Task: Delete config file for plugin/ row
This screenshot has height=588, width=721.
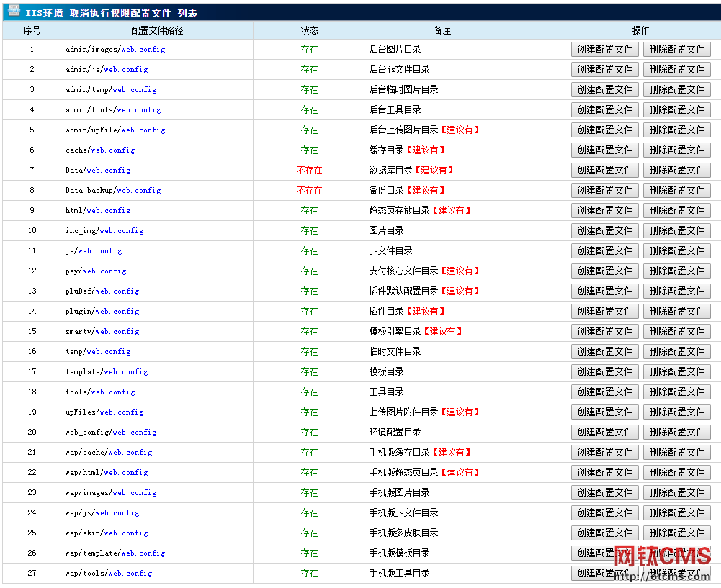Action: [x=676, y=311]
